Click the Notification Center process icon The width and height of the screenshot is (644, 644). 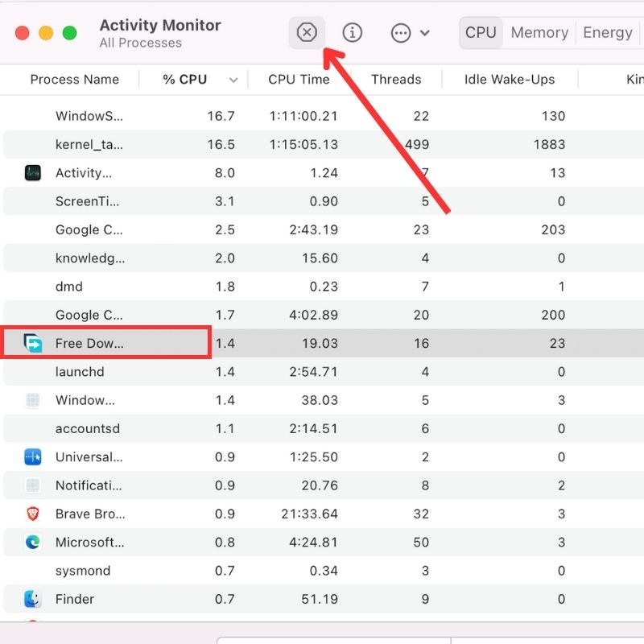coord(32,485)
